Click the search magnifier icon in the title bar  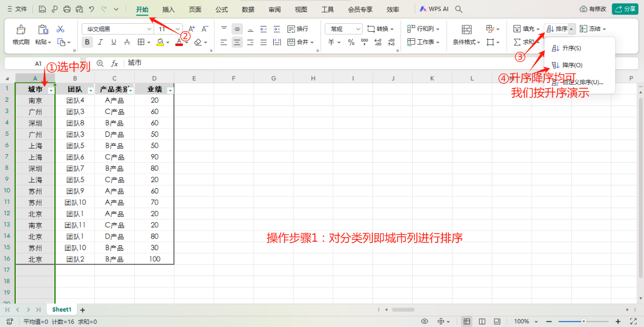point(459,9)
